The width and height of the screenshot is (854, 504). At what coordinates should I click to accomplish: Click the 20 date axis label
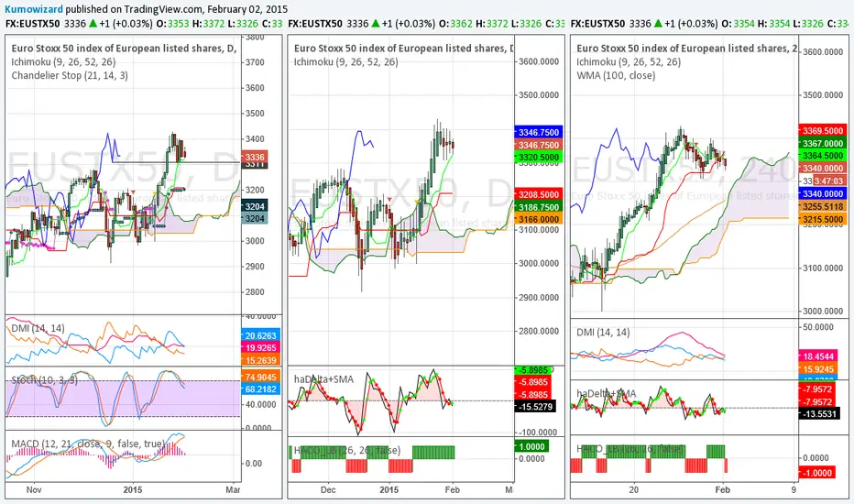[x=633, y=489]
